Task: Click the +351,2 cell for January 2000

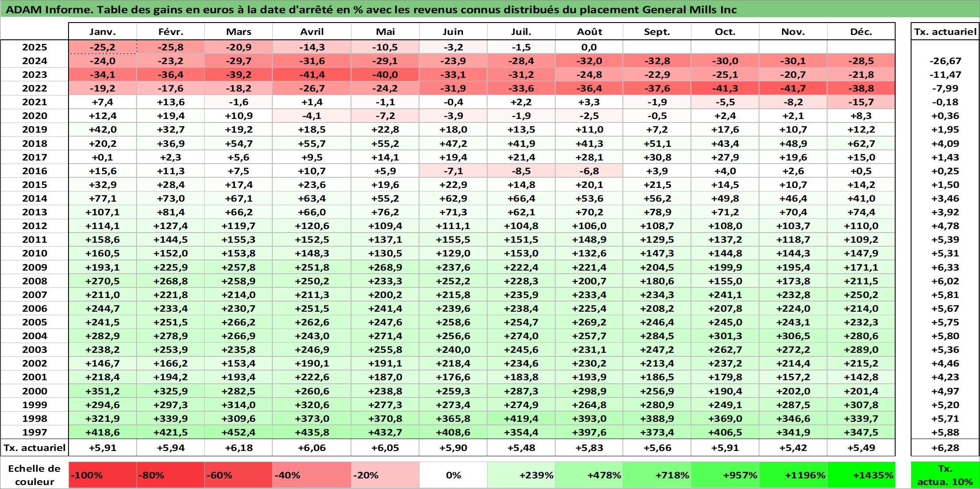Action: (x=103, y=391)
